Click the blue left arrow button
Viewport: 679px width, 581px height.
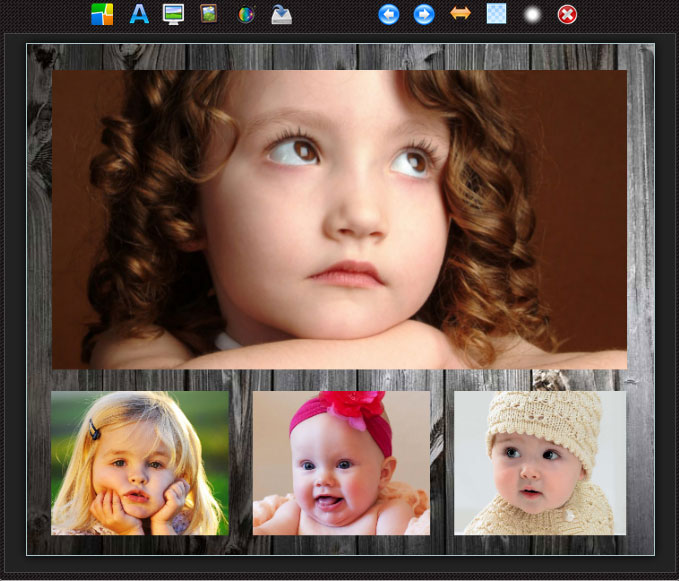pyautogui.click(x=389, y=15)
